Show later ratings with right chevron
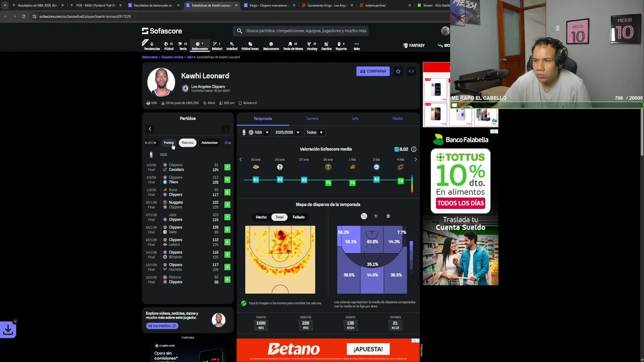Screen dimensions: 644x362 [x=416, y=159]
